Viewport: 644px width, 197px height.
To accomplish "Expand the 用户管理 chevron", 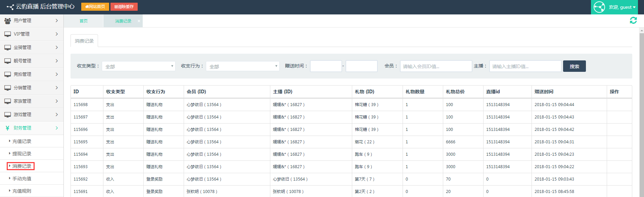I will pyautogui.click(x=57, y=20).
